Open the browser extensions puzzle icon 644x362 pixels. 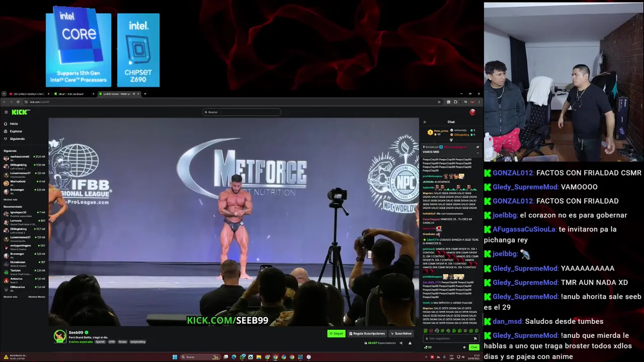coord(455,102)
